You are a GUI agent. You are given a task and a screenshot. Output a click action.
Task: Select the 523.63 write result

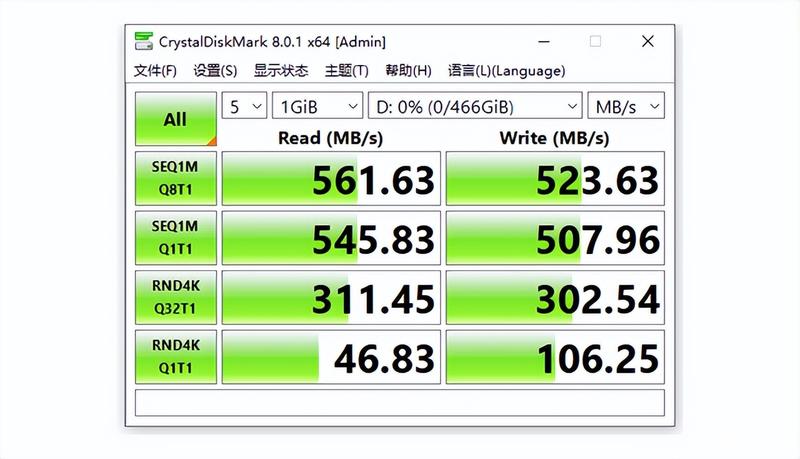pos(555,178)
